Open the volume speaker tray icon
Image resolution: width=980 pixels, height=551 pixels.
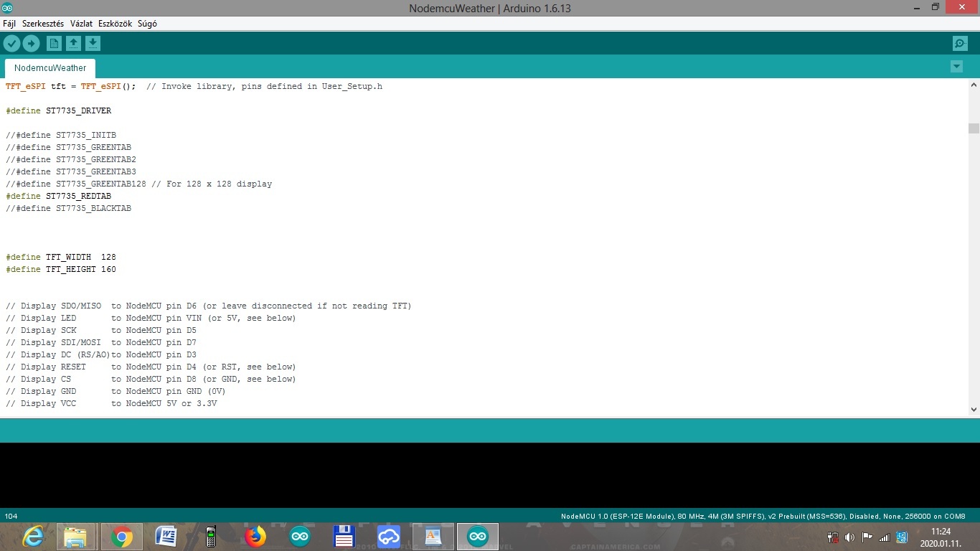pyautogui.click(x=850, y=537)
